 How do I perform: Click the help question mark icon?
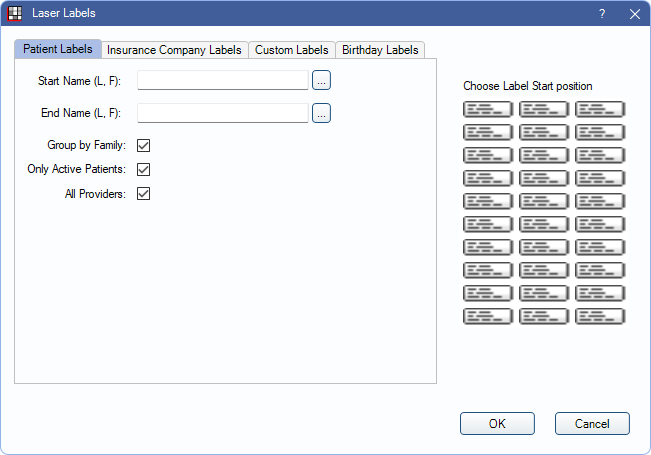point(602,14)
